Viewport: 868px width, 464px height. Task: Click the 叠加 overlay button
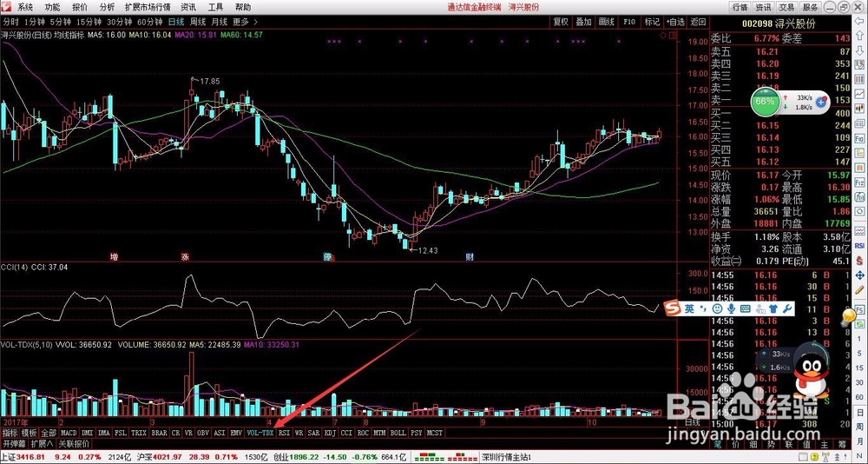[583, 23]
